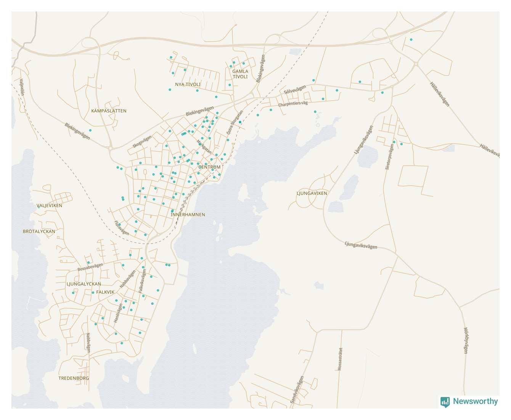511x420 pixels.
Task: Click the FALKVIK neighborhood label
Action: tap(105, 292)
